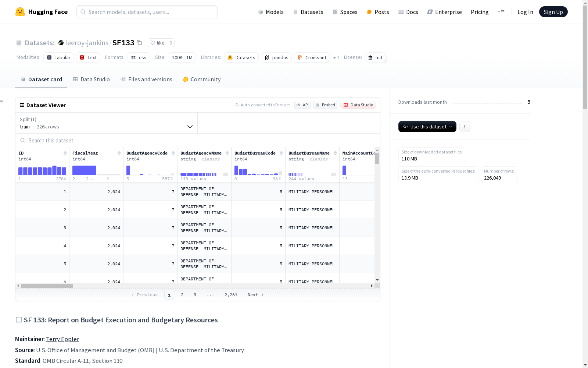Open the Models nav item
The width and height of the screenshot is (588, 368).
pos(271,12)
